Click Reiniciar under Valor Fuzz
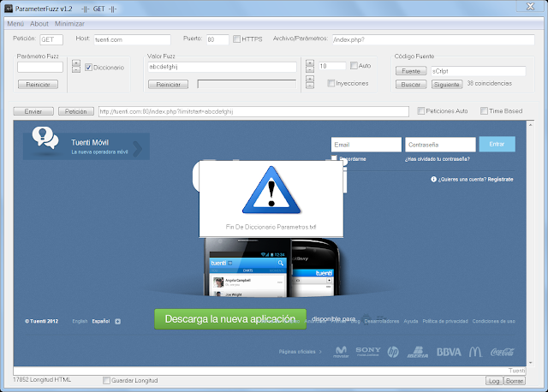The image size is (548, 392). tap(168, 85)
